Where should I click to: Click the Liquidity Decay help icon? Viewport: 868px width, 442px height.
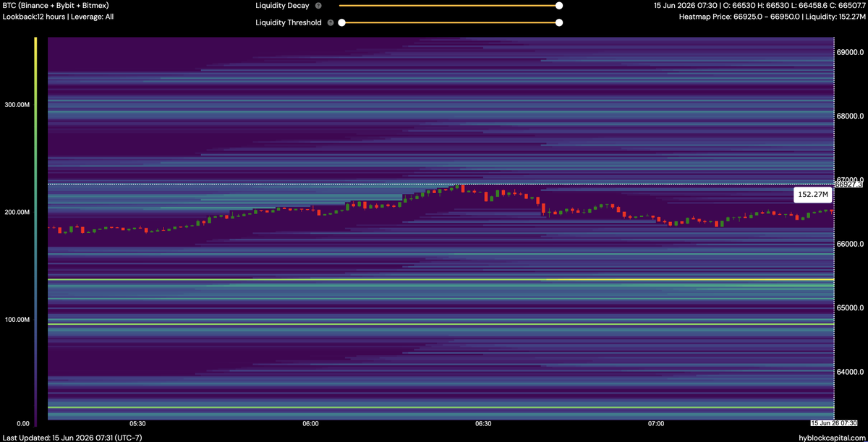[318, 6]
